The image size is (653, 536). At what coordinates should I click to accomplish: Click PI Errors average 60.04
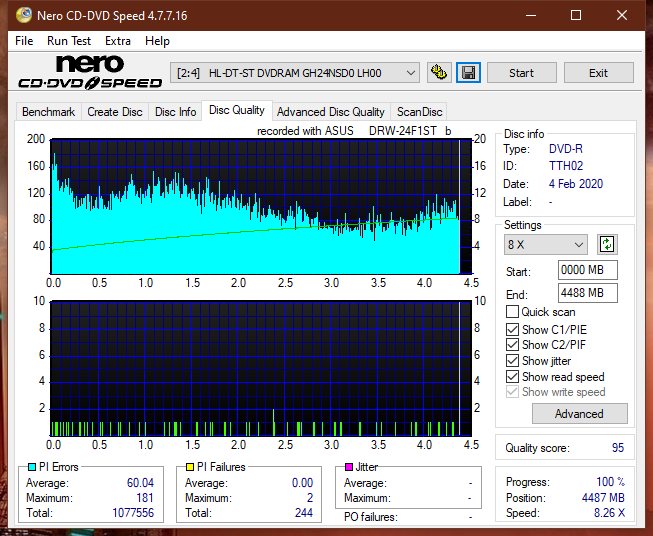(x=140, y=483)
